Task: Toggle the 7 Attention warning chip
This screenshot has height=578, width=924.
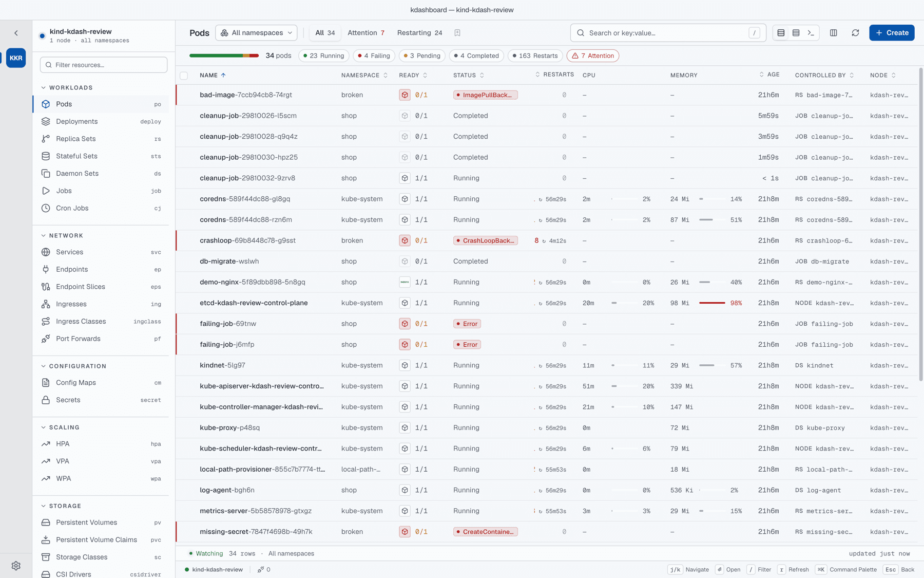Action: (593, 55)
